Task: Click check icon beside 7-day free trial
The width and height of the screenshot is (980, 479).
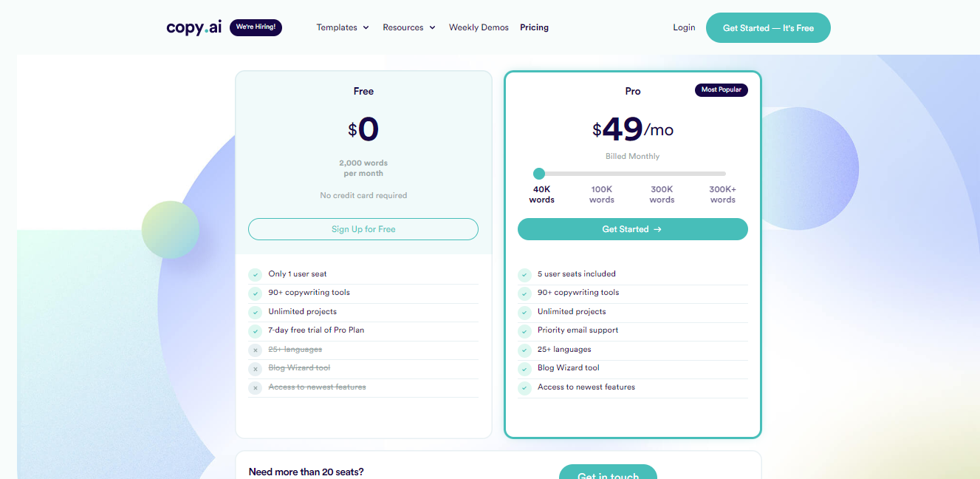Action: [x=256, y=330]
